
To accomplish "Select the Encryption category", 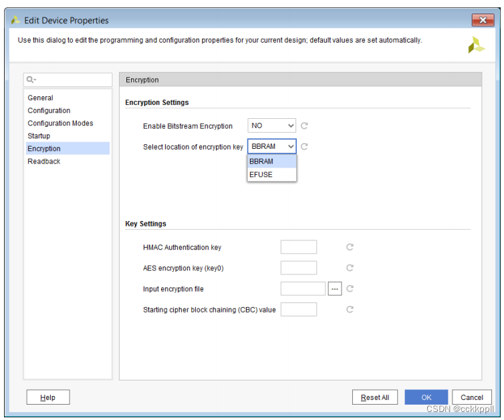I will [68, 148].
